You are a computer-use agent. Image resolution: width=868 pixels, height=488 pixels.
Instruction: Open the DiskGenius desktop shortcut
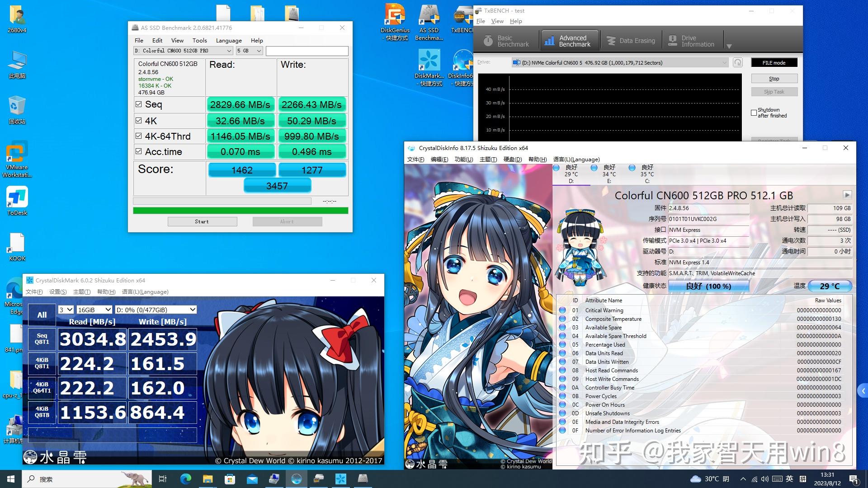click(x=395, y=22)
